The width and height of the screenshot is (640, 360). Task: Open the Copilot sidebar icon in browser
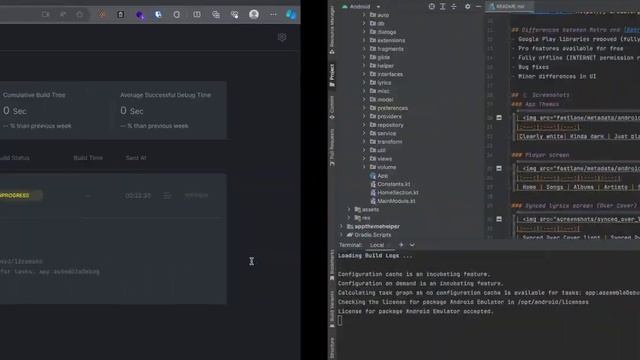[291, 14]
